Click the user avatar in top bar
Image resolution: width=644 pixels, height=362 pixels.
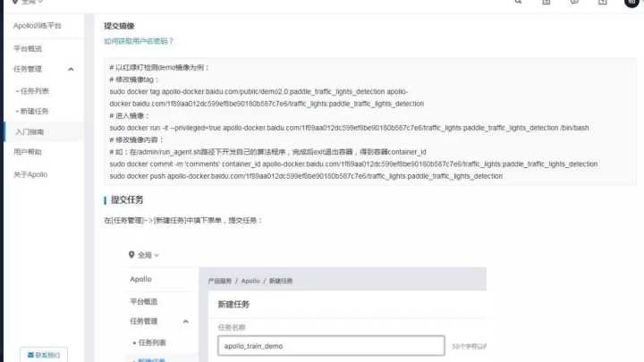click(x=631, y=3)
